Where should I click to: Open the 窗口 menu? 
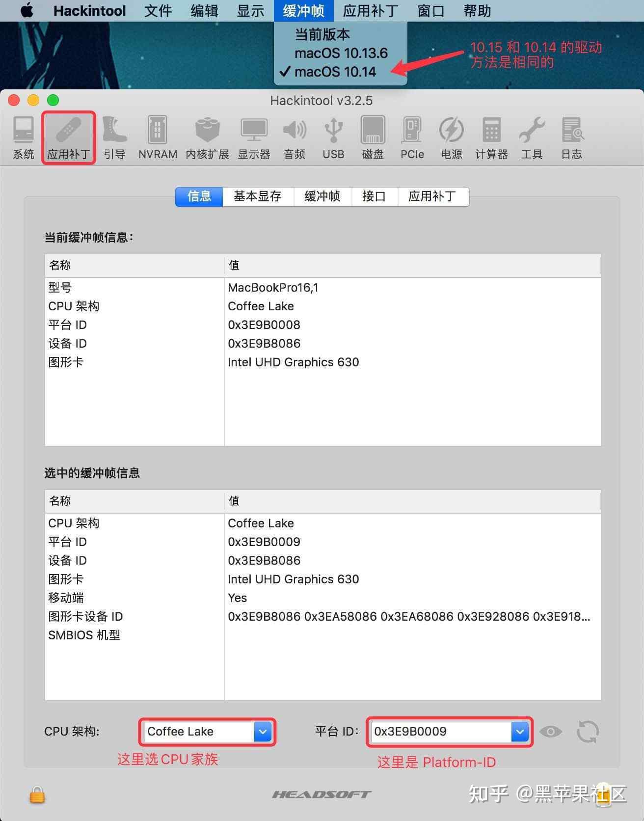[x=430, y=10]
